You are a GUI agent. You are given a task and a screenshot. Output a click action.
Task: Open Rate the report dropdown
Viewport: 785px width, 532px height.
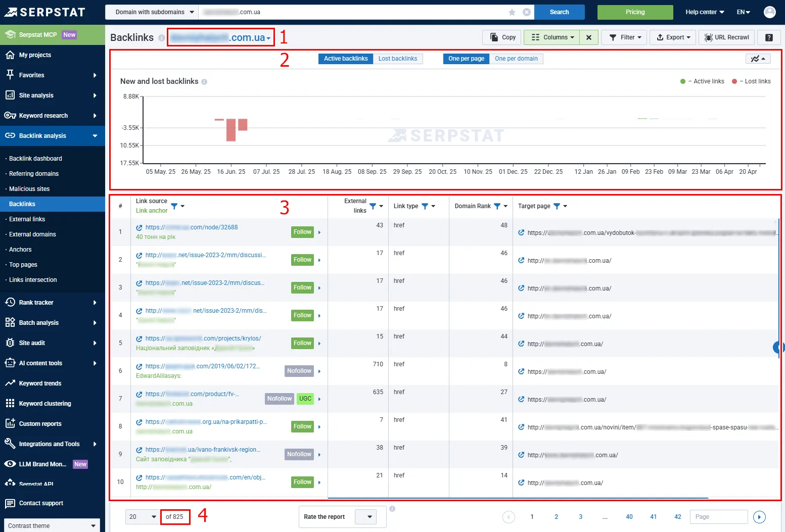coord(365,517)
